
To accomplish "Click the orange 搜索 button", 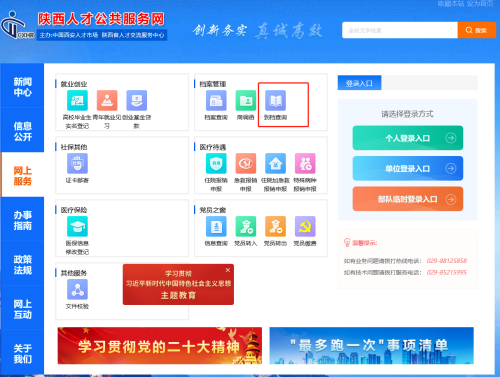I will pyautogui.click(x=477, y=30).
